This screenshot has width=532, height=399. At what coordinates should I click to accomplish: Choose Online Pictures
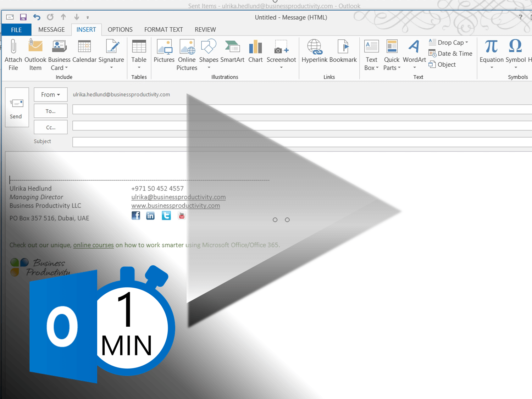(x=187, y=55)
